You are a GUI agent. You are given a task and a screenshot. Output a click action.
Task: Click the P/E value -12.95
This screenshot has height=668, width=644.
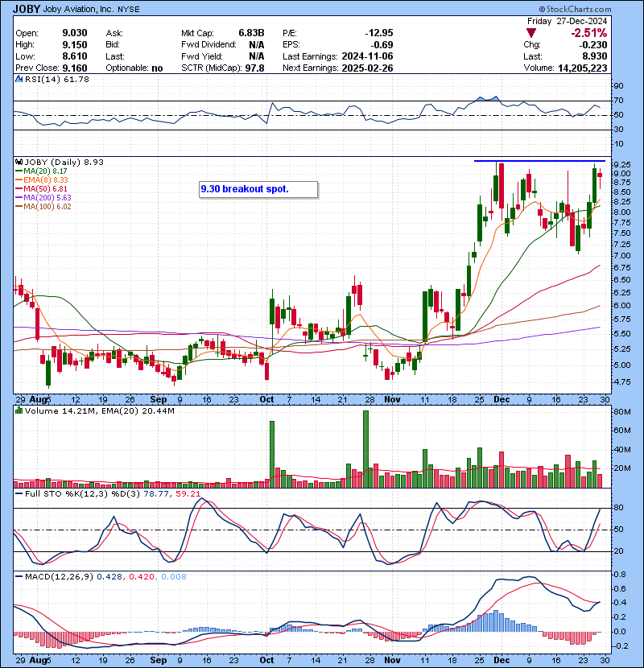tap(379, 33)
